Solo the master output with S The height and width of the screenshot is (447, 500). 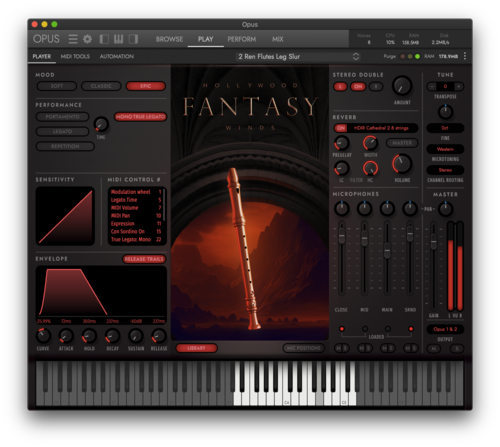457,349
